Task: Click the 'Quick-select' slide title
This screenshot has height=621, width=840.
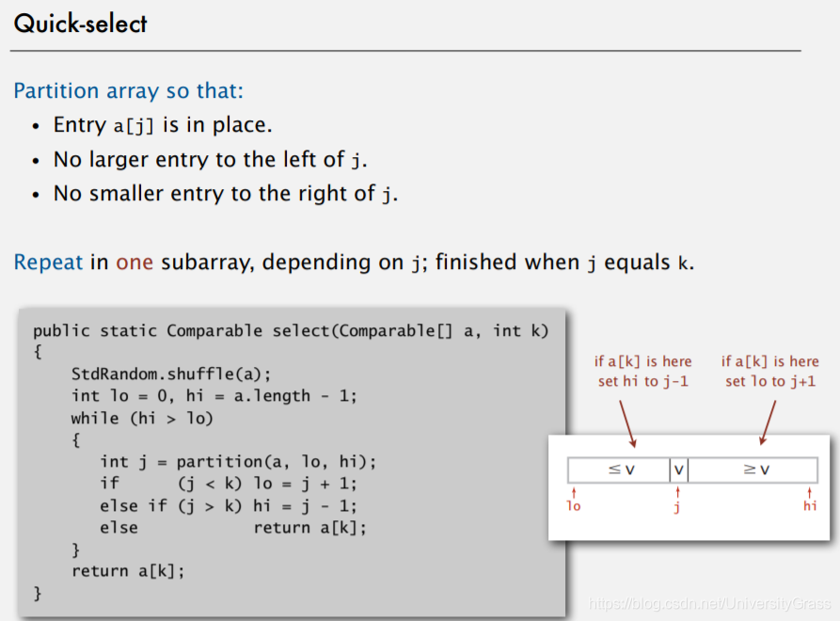Action: [x=80, y=24]
